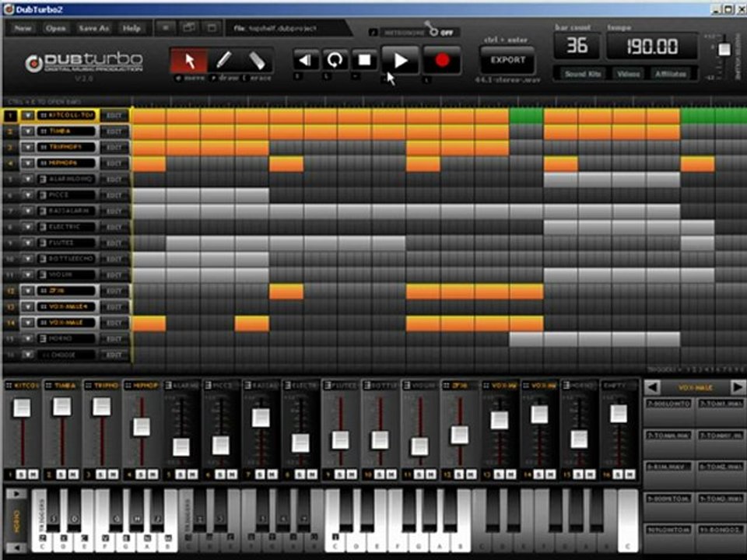Click the HIPHOP mixer channel 4 fader
Image resolution: width=747 pixels, height=560 pixels.
142,427
